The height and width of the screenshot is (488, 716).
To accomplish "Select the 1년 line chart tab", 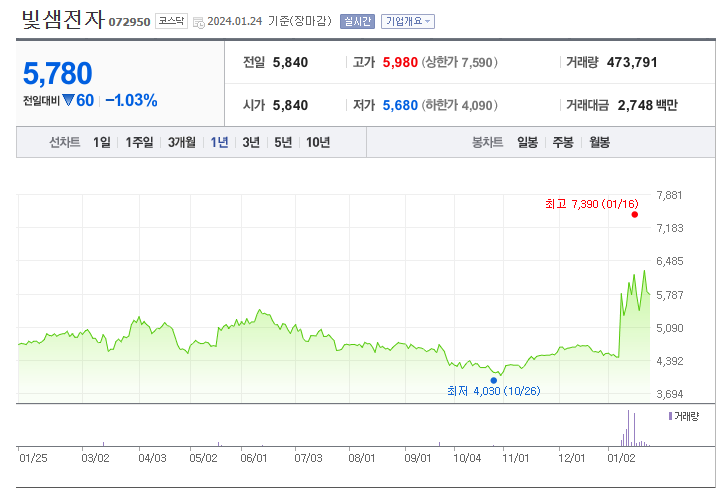I will 219,142.
